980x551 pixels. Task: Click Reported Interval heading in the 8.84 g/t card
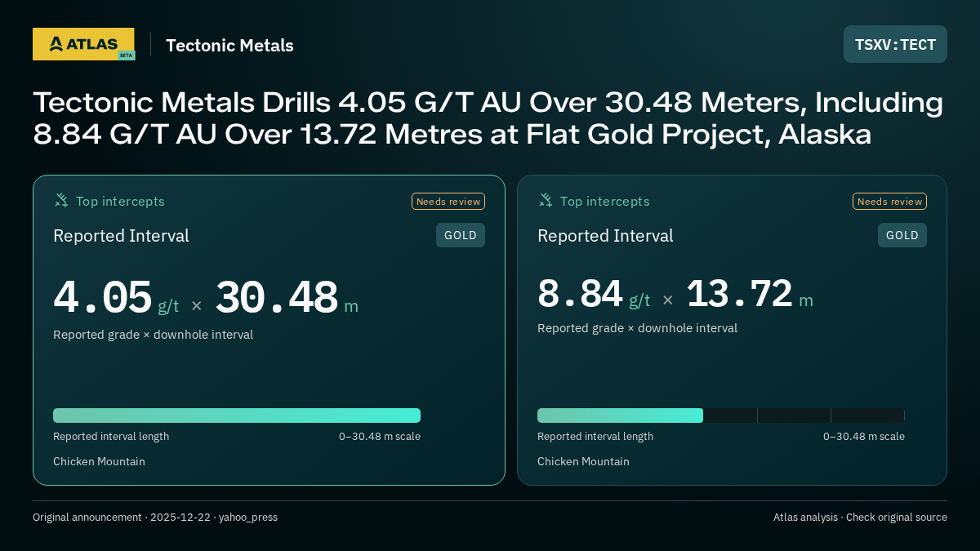coord(605,236)
